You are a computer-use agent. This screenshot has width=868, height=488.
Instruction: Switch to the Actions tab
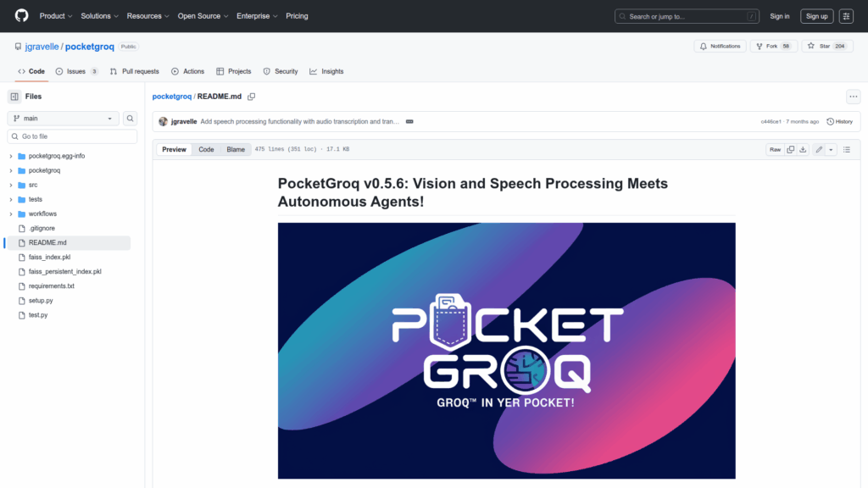point(187,71)
